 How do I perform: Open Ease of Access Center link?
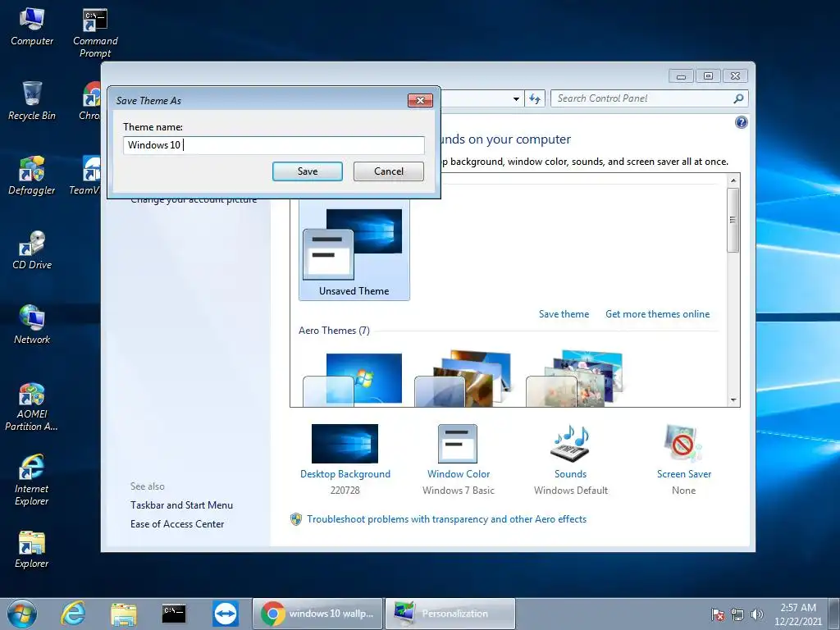pos(177,524)
